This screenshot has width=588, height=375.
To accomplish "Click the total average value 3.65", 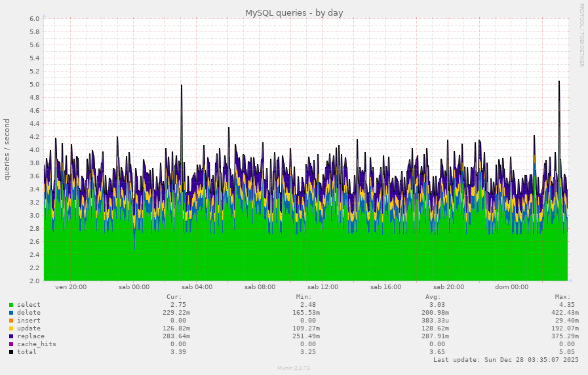I will tap(437, 352).
